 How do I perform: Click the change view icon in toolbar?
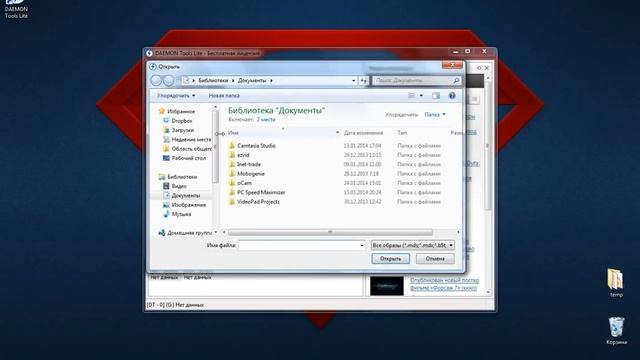412,96
